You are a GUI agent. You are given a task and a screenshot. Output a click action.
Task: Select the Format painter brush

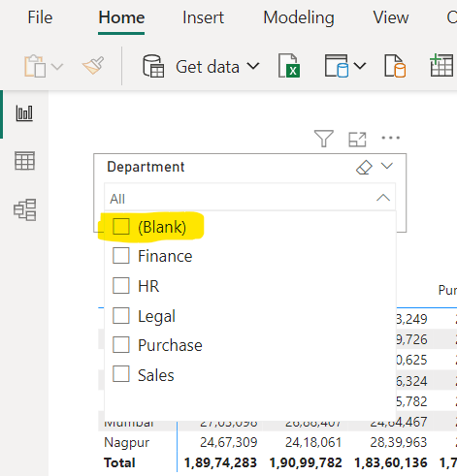pyautogui.click(x=93, y=66)
